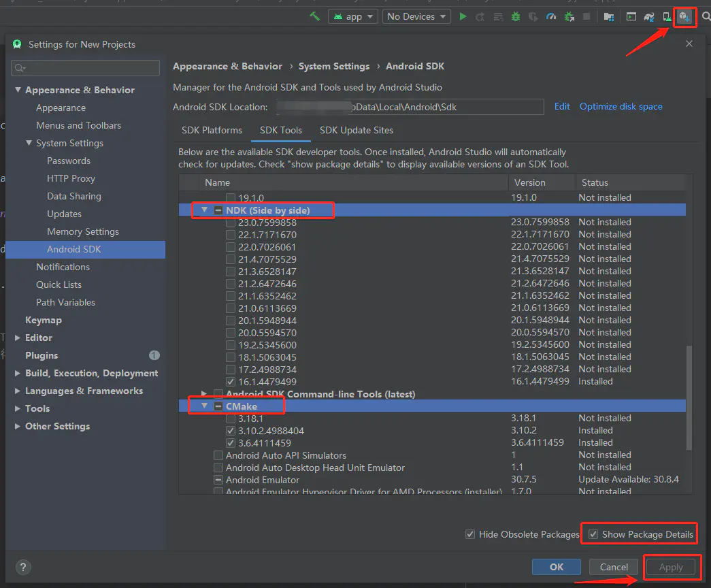The height and width of the screenshot is (588, 711).
Task: Sort by the Name column header
Action: point(354,182)
